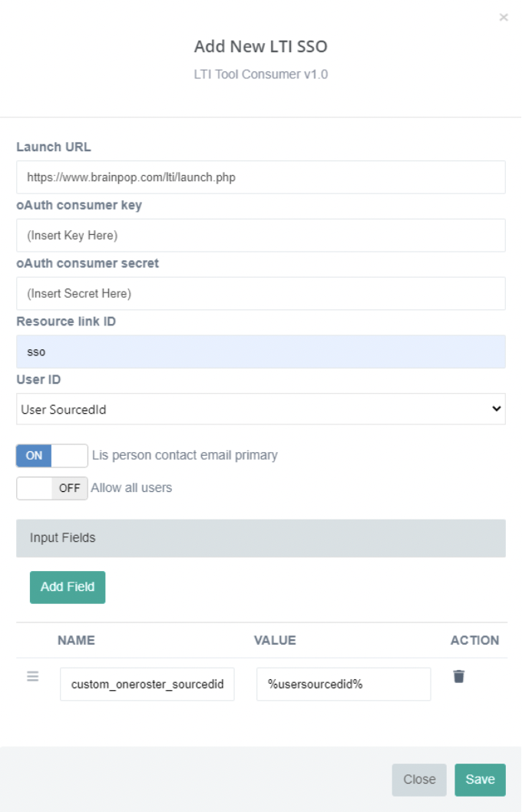522x812 pixels.
Task: Select the oAuth consumer secret field
Action: 260,293
